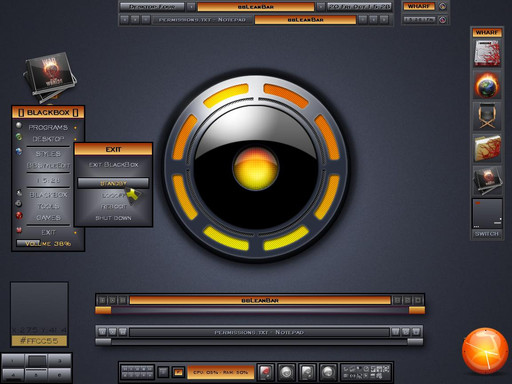Toggle the small orange square button near CPU meter
This screenshot has width=512, height=384.
click(178, 372)
